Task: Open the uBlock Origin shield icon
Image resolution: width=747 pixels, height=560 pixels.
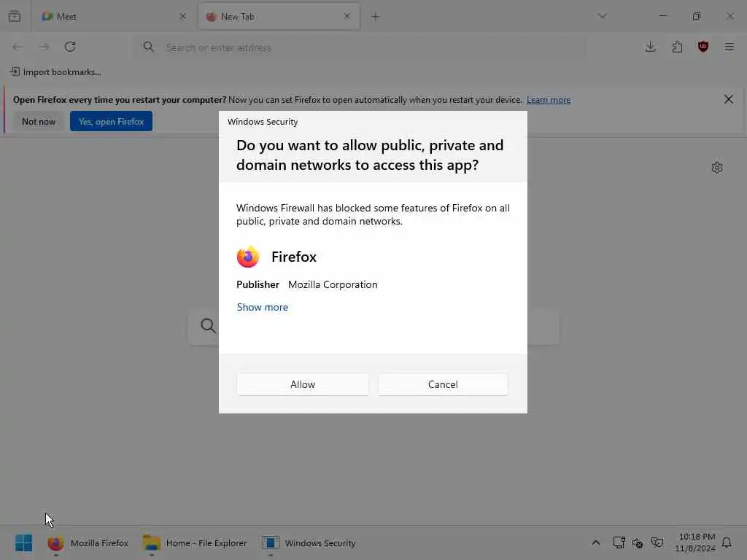Action: point(703,47)
